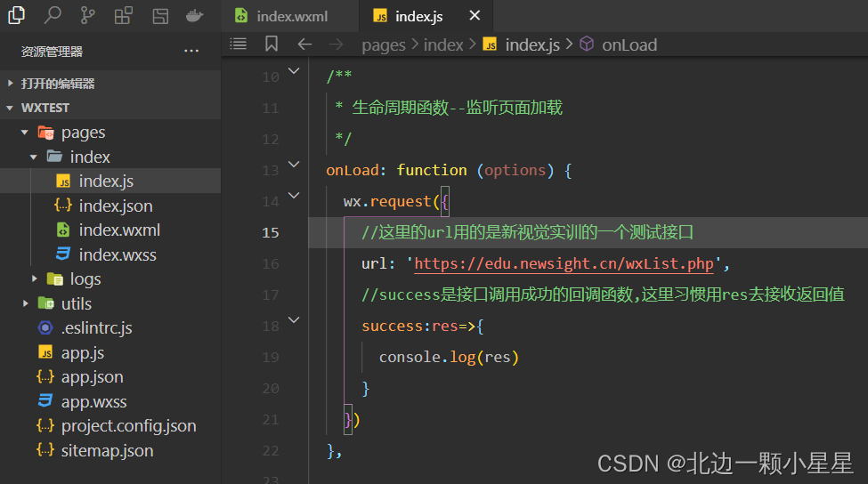Switch to the index.wxml tab
868x484 pixels.
[x=290, y=16]
